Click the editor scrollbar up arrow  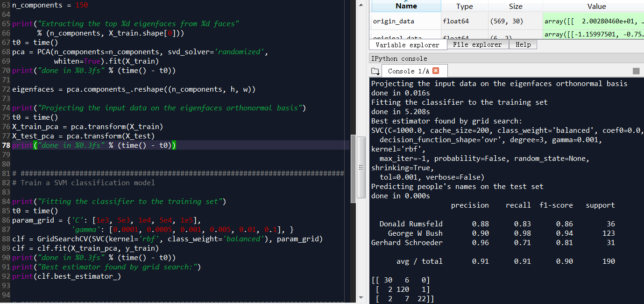click(x=361, y=5)
